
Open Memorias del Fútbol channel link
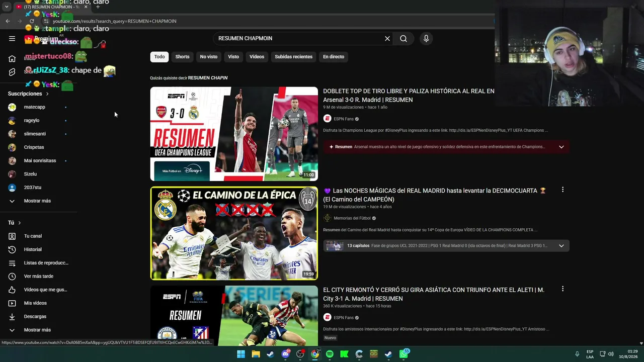point(352,218)
